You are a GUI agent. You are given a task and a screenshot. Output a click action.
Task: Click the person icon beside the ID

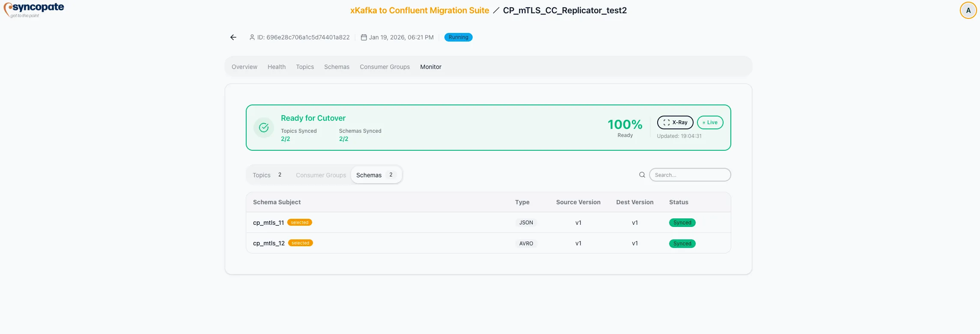[x=252, y=37]
